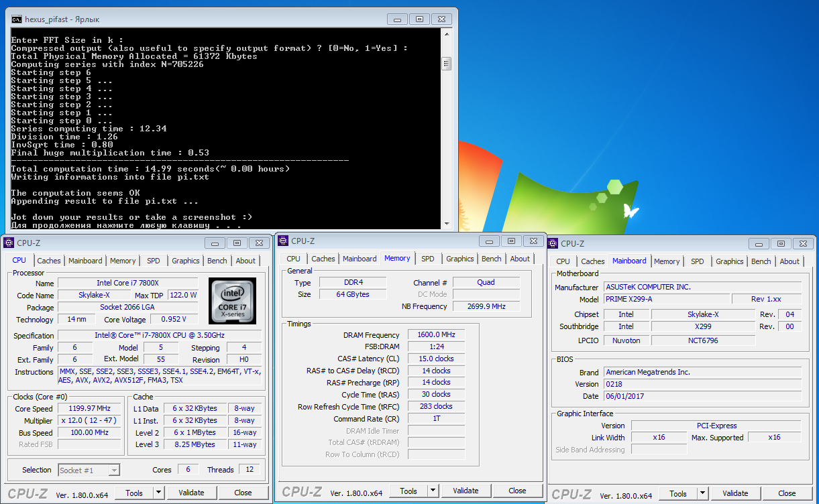Select SPD tab in middle CPU-Z window
Image resolution: width=819 pixels, height=504 pixels.
[428, 259]
